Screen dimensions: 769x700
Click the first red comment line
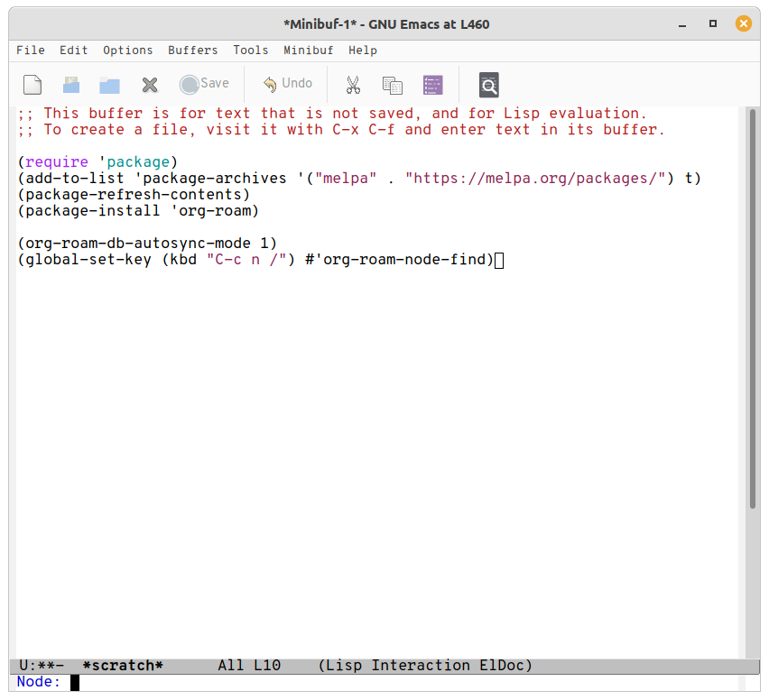pyautogui.click(x=332, y=114)
